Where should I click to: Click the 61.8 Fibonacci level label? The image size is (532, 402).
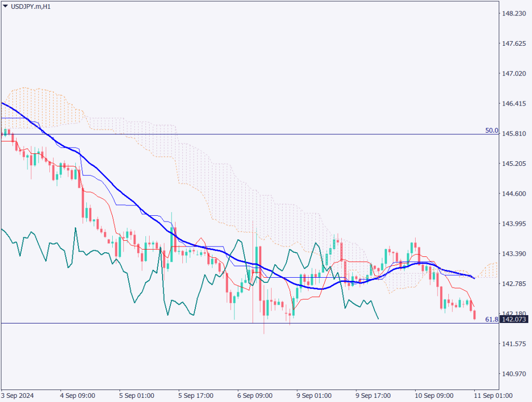coord(491,319)
